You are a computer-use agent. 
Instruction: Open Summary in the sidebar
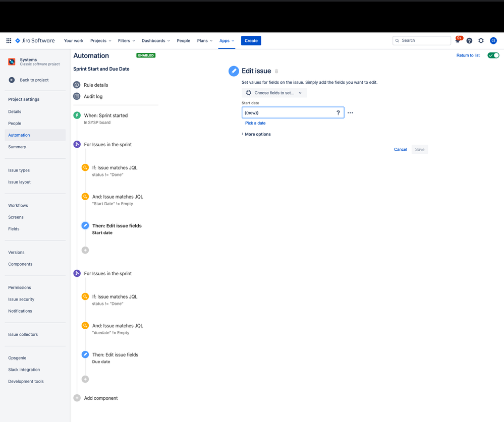17,147
